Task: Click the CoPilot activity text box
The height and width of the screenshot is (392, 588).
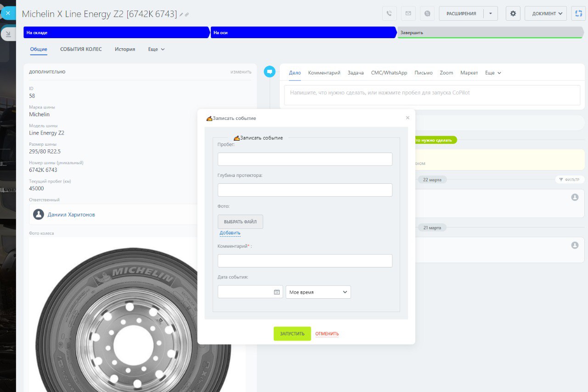Action: pyautogui.click(x=432, y=95)
